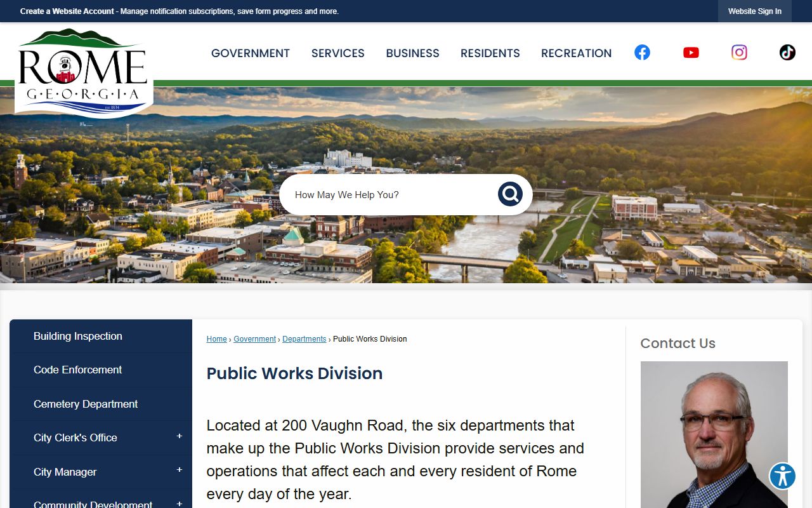Go to Government breadcrumb link
Screen dimensions: 812x508
(x=255, y=339)
